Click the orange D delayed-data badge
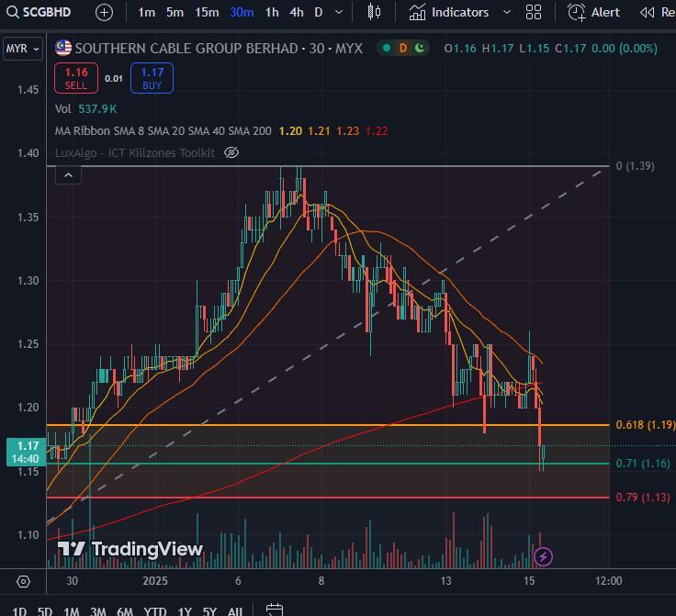 (x=403, y=49)
